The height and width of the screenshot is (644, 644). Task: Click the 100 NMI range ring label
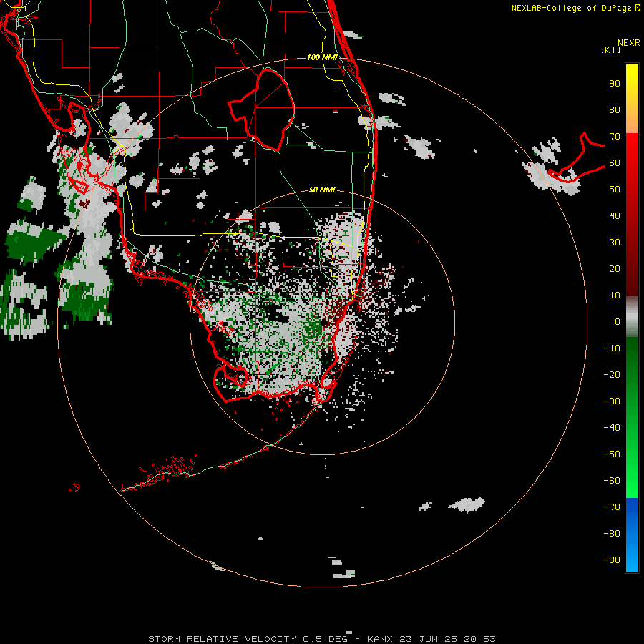322,57
